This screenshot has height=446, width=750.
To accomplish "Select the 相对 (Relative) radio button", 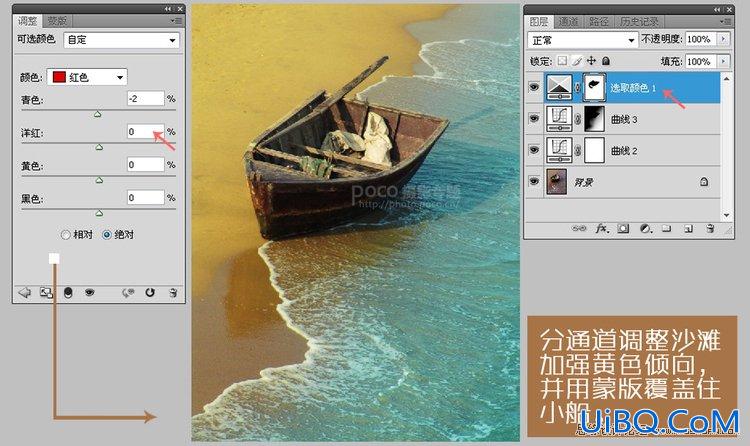I will 66,234.
